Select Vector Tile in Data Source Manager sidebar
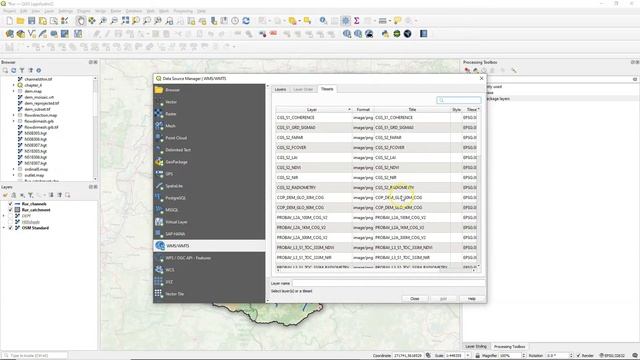This screenshot has height=360, width=640. click(209, 293)
